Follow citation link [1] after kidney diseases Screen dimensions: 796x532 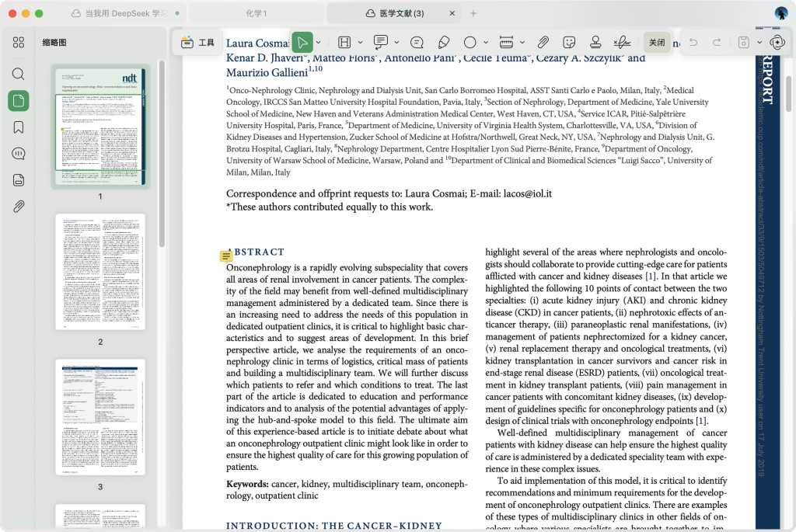point(650,276)
